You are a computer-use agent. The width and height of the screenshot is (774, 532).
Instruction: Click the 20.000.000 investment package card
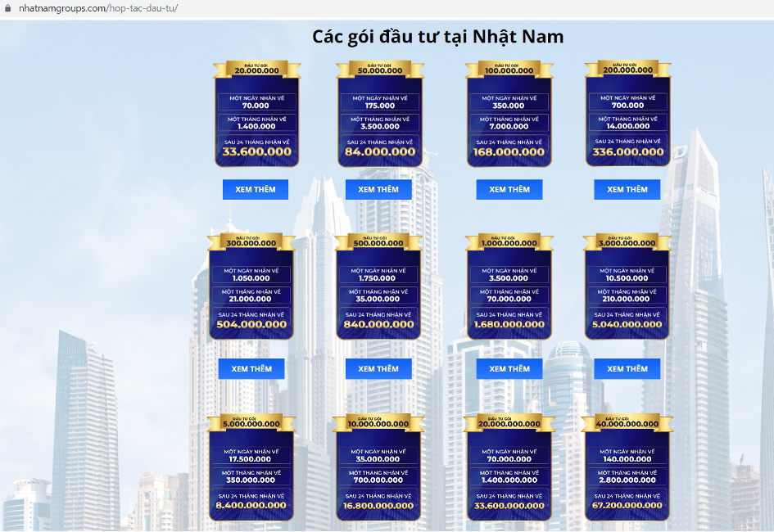[x=256, y=114]
